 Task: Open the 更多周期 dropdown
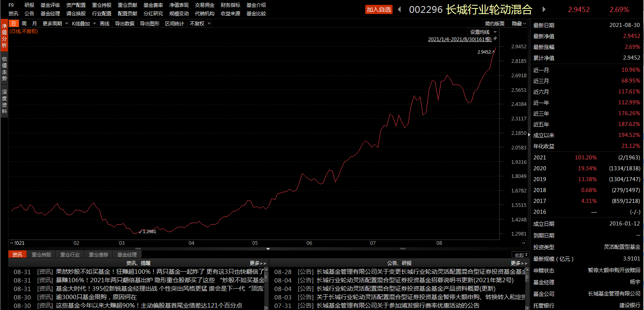(55, 24)
